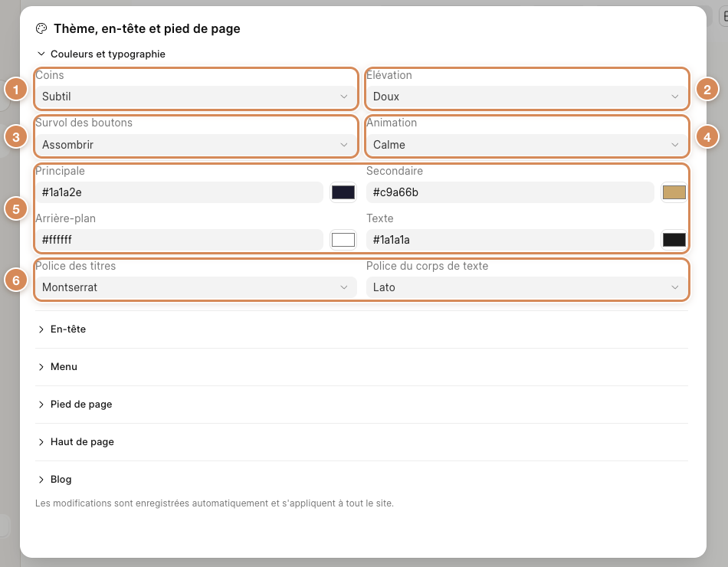Expand the Blog section
Viewport: 728px width, 567px height.
(362, 480)
